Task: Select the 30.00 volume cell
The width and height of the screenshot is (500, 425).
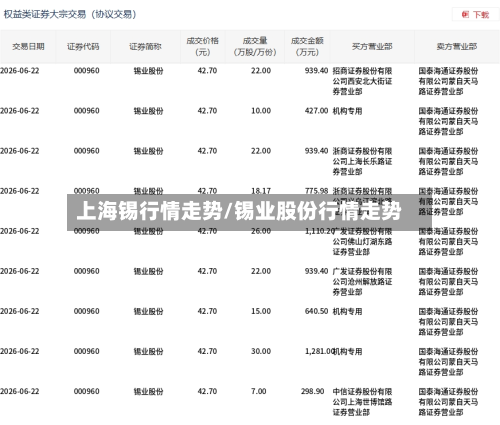Action: 261,351
